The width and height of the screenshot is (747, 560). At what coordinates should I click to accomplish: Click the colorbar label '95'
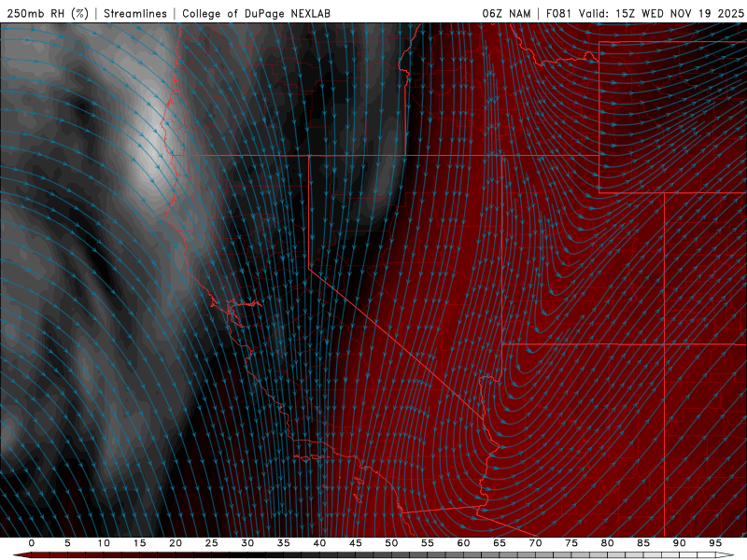715,543
